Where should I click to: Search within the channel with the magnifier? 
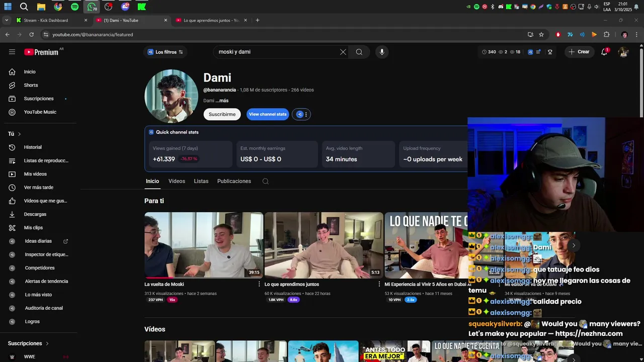[266, 182]
